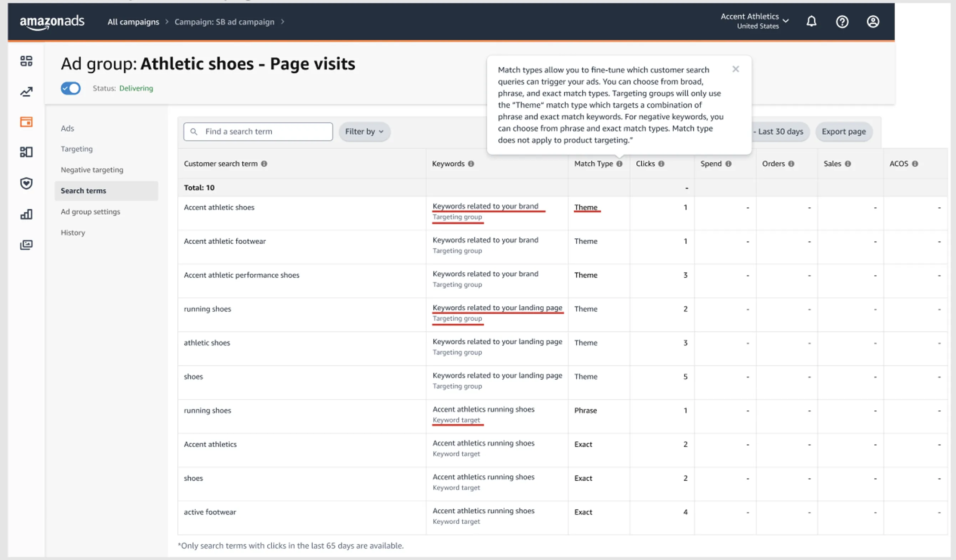956x560 pixels.
Task: Click the 5 clicks value for shoes
Action: point(685,377)
